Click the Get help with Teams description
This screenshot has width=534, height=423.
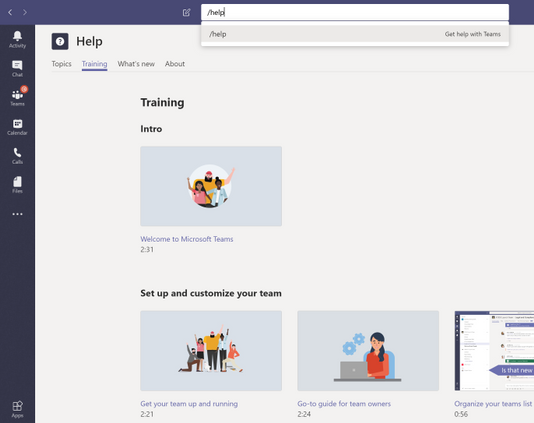tap(473, 34)
